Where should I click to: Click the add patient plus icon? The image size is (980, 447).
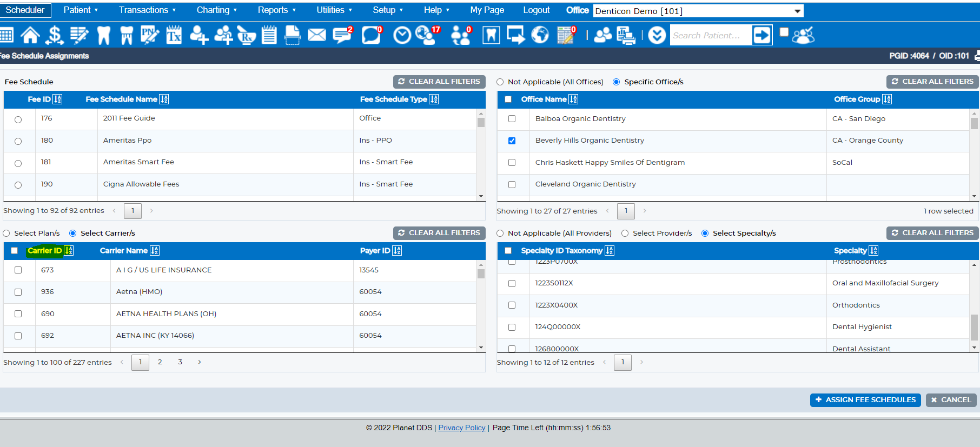pyautogui.click(x=198, y=35)
